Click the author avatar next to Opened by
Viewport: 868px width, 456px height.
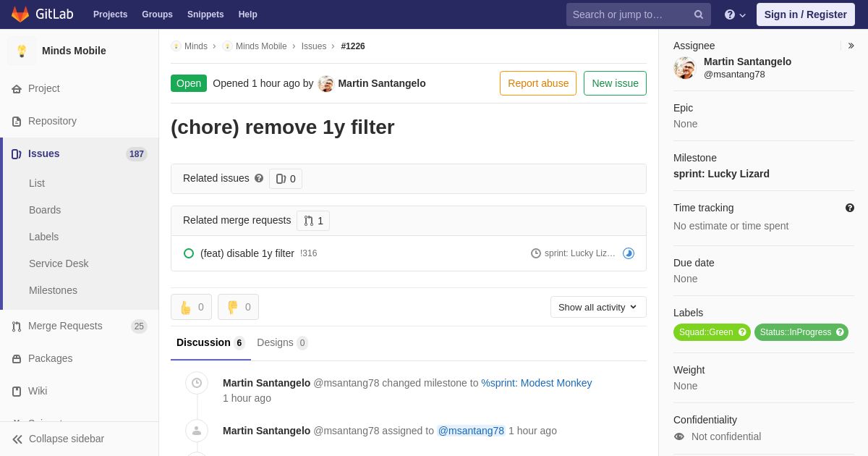click(x=326, y=83)
